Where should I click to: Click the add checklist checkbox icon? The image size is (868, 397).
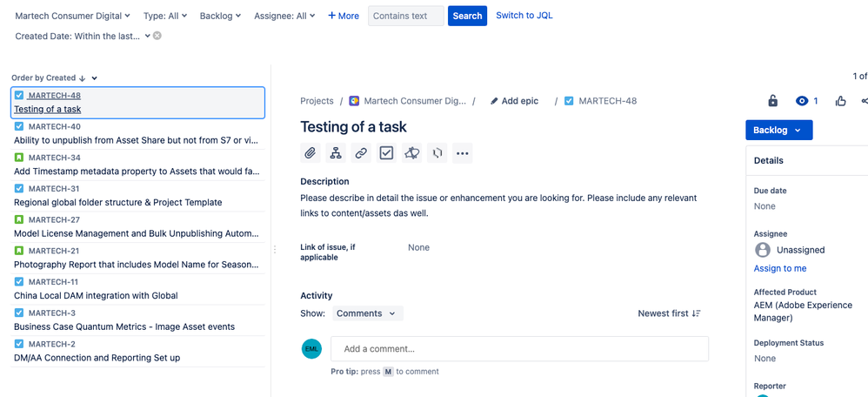(x=386, y=153)
